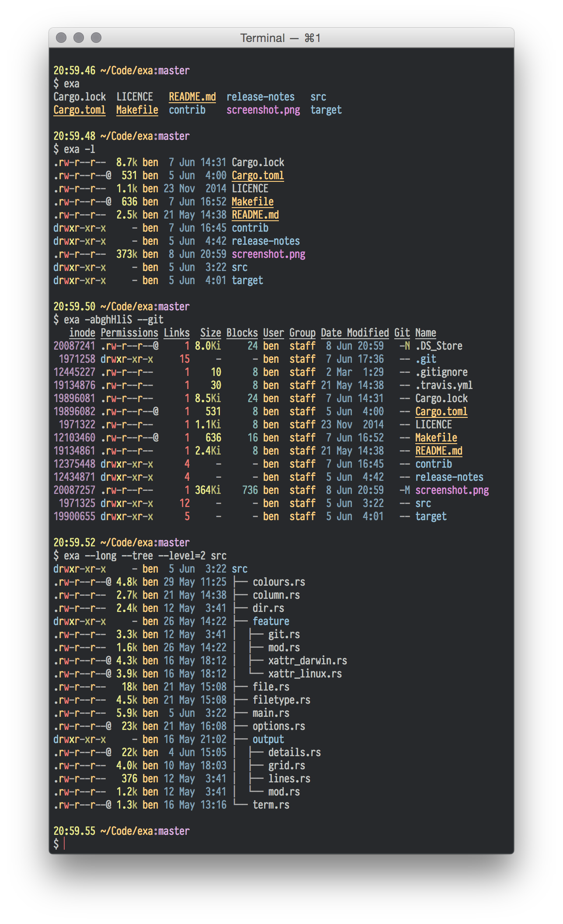The height and width of the screenshot is (924, 563).
Task: Click the "Permissions" column header
Action: (129, 333)
